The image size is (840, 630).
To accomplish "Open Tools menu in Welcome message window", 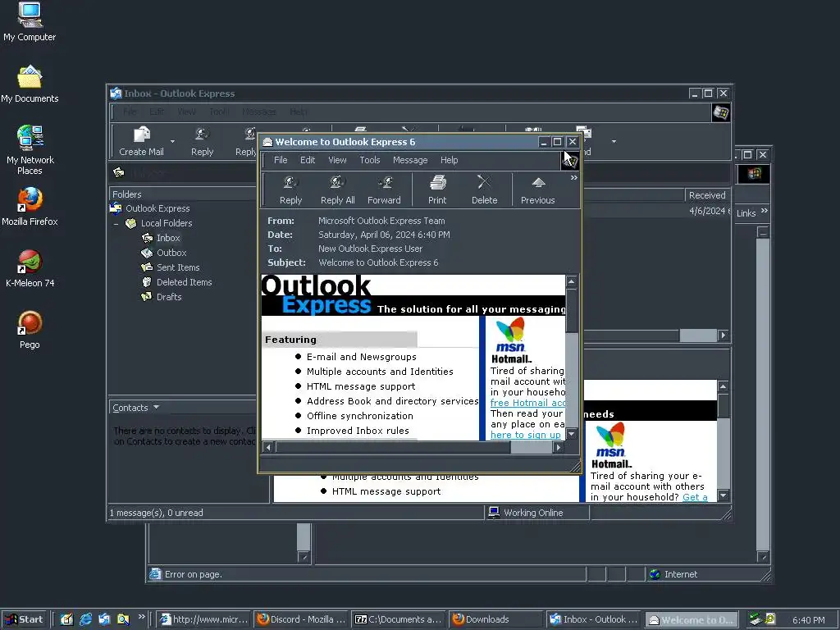I will click(x=370, y=160).
